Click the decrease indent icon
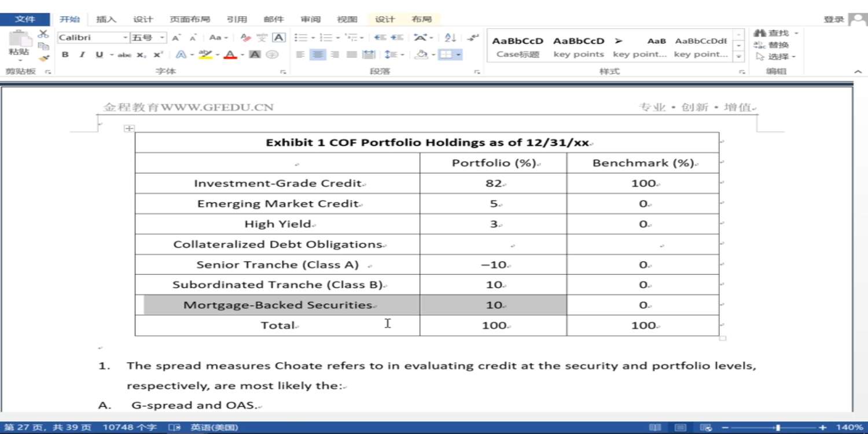 pyautogui.click(x=380, y=38)
